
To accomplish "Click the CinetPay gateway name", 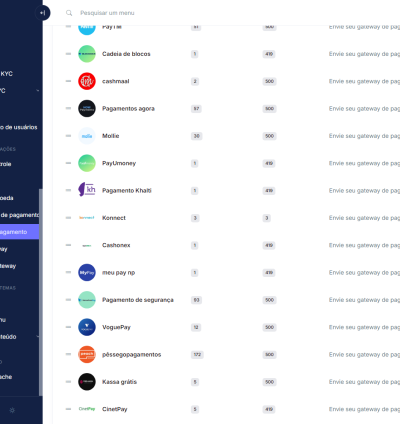I will tap(114, 409).
